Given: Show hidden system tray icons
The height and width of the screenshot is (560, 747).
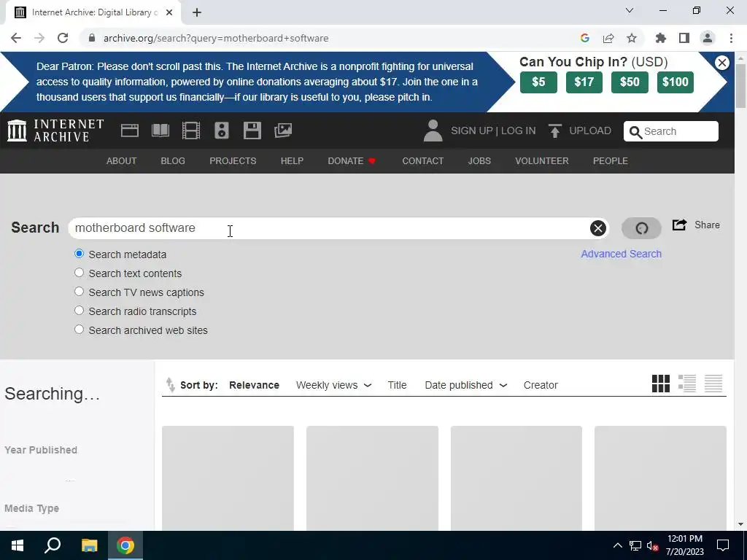Looking at the screenshot, I should 617,545.
